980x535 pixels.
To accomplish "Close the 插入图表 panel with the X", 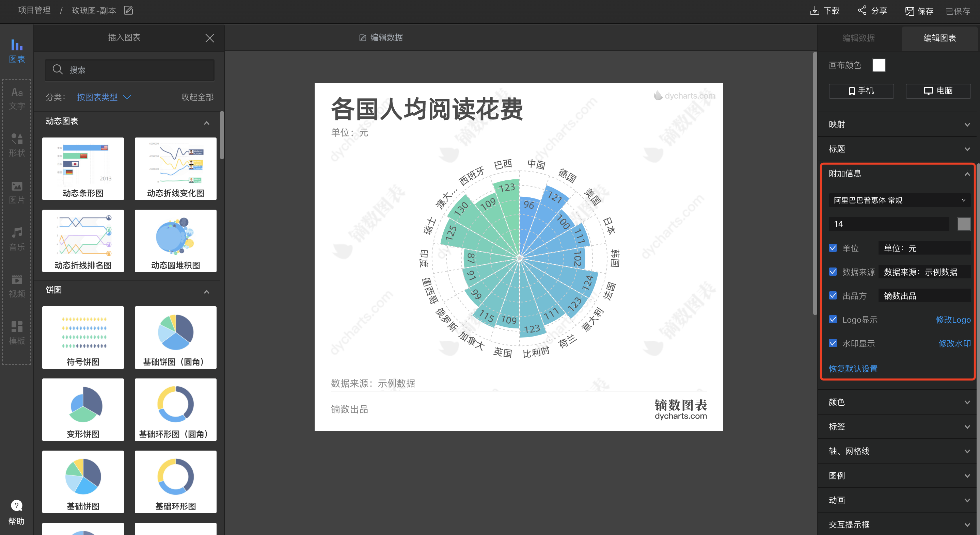I will pos(210,38).
